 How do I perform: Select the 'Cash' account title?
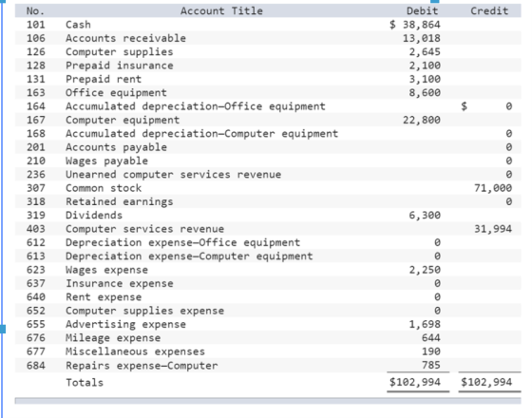pyautogui.click(x=78, y=25)
